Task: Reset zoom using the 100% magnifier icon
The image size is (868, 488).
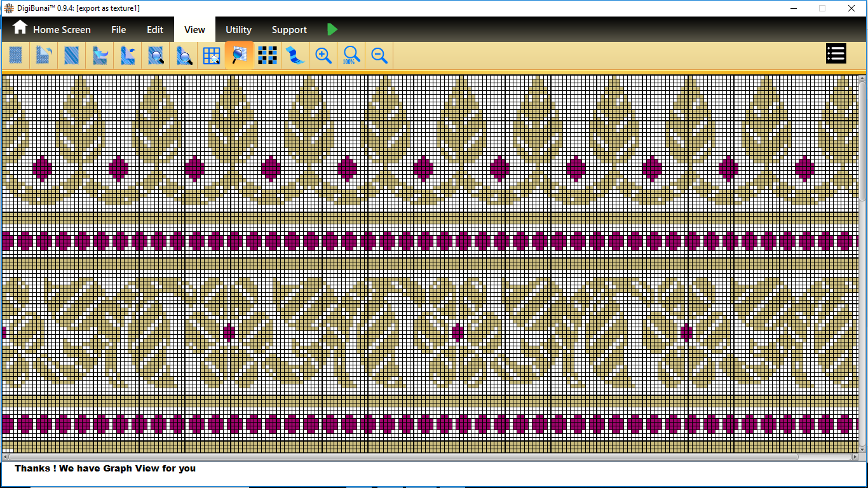Action: 351,56
